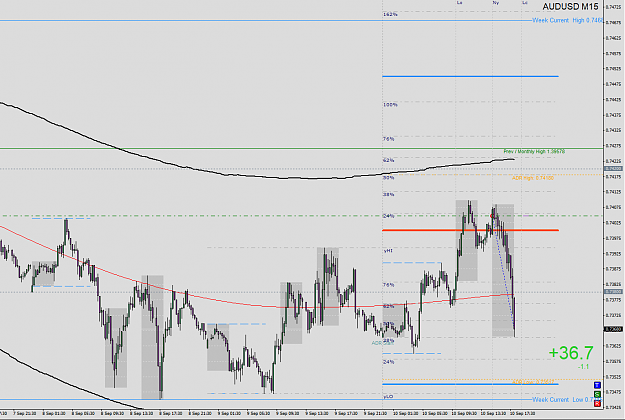Click the blue T button on chart

coord(597,385)
